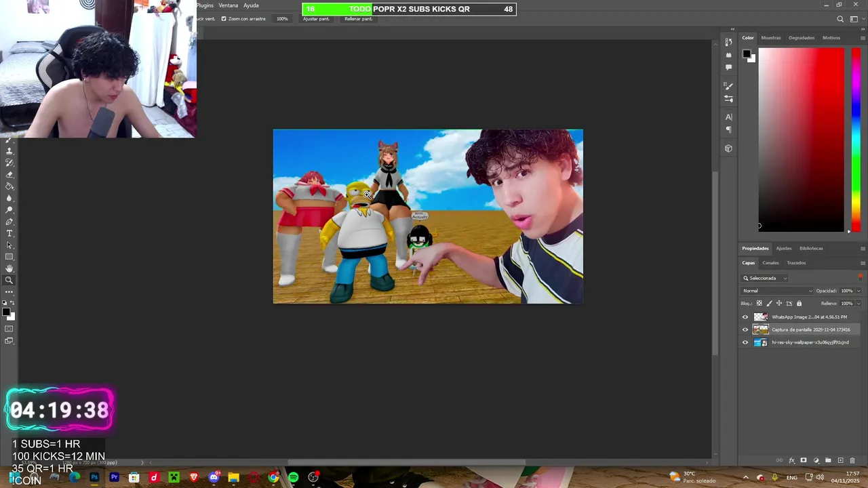The height and width of the screenshot is (488, 868).
Task: Select the Eraser tool
Action: coord(9,175)
